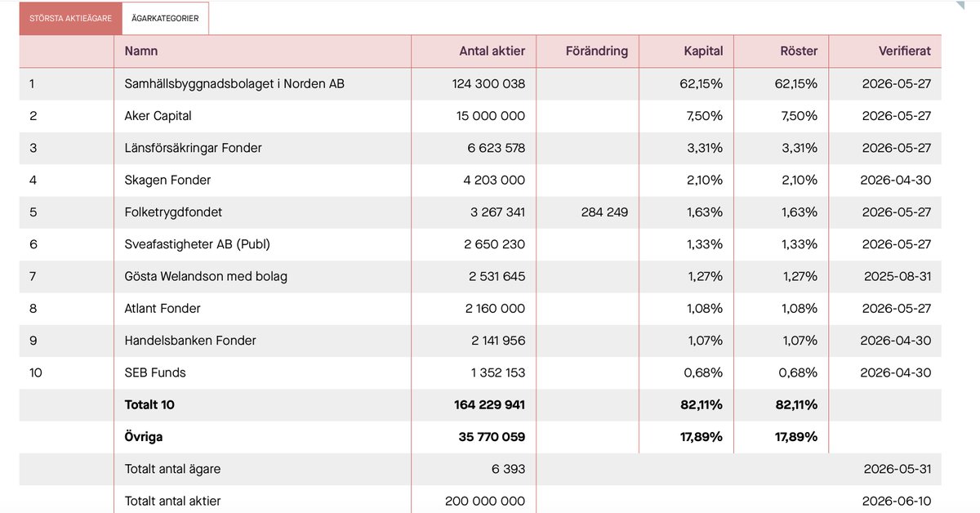Screen dimensions: 980x513
Task: Click Skagen Fonder shareholder name
Action: point(167,180)
